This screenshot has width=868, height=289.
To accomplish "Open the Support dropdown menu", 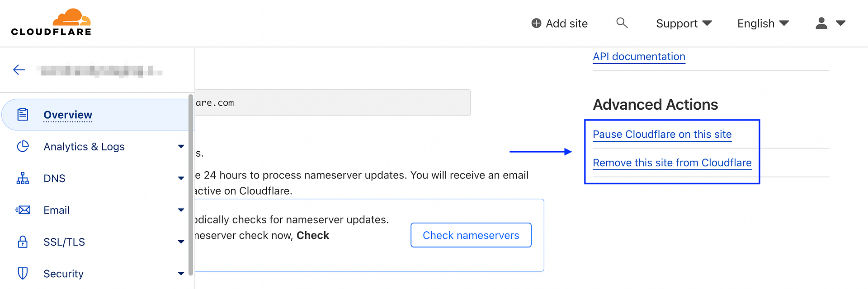I will (x=684, y=23).
